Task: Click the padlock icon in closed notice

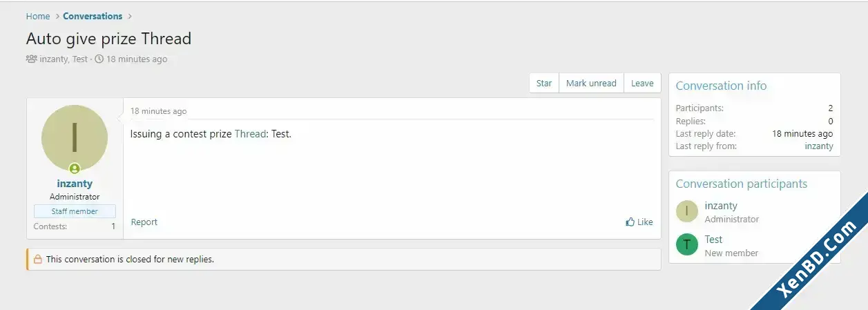Action: (x=38, y=260)
